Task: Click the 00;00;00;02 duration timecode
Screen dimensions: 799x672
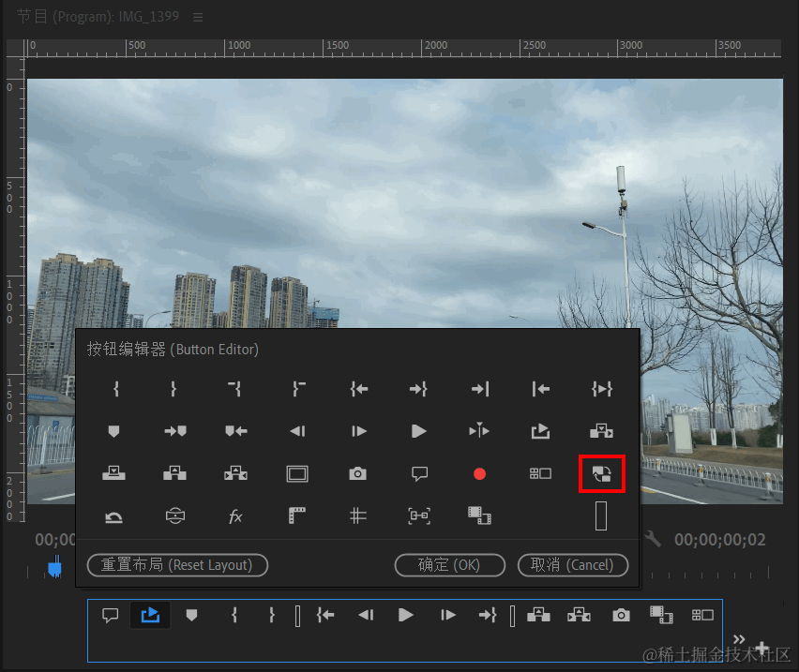Action: pos(719,540)
